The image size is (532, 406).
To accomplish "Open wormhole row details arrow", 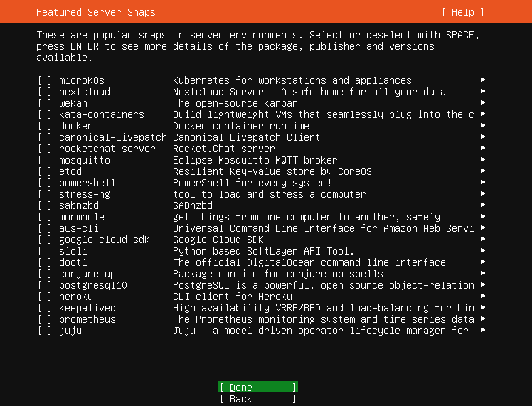I will click(x=483, y=216).
